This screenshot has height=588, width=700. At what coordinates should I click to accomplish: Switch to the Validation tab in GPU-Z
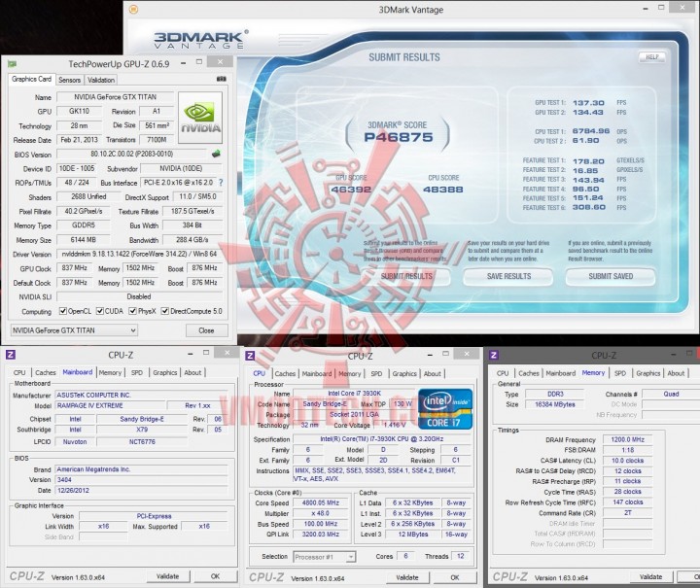pyautogui.click(x=101, y=80)
